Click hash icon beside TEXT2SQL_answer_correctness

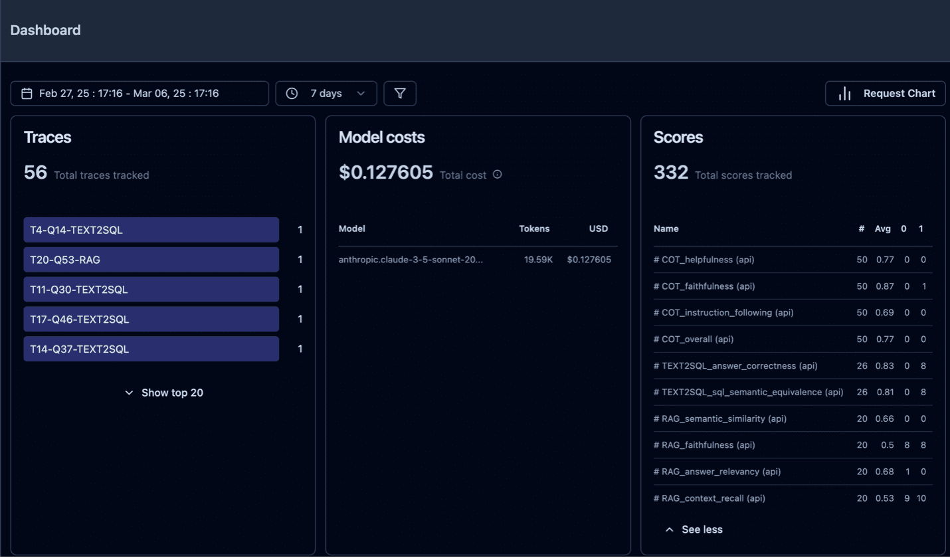(x=656, y=366)
